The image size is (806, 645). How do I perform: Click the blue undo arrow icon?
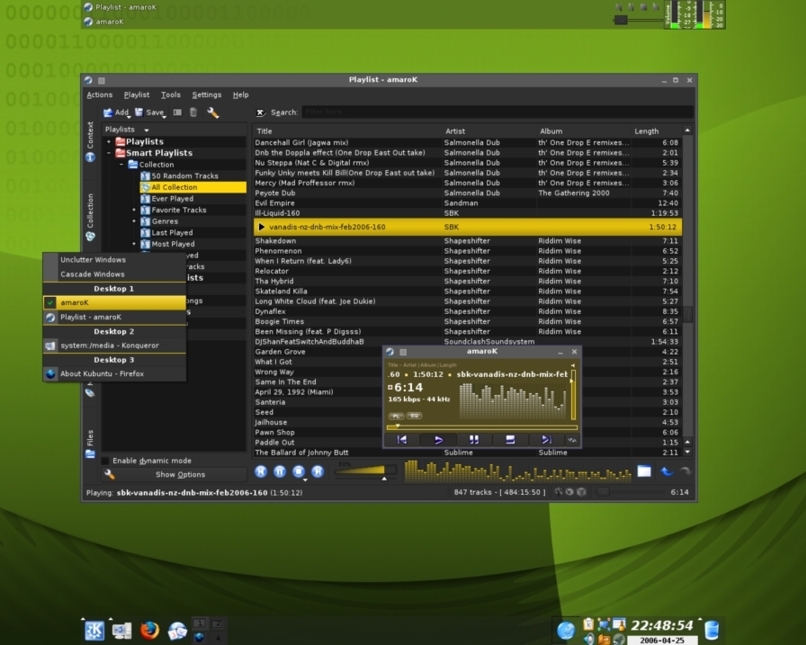(x=667, y=471)
